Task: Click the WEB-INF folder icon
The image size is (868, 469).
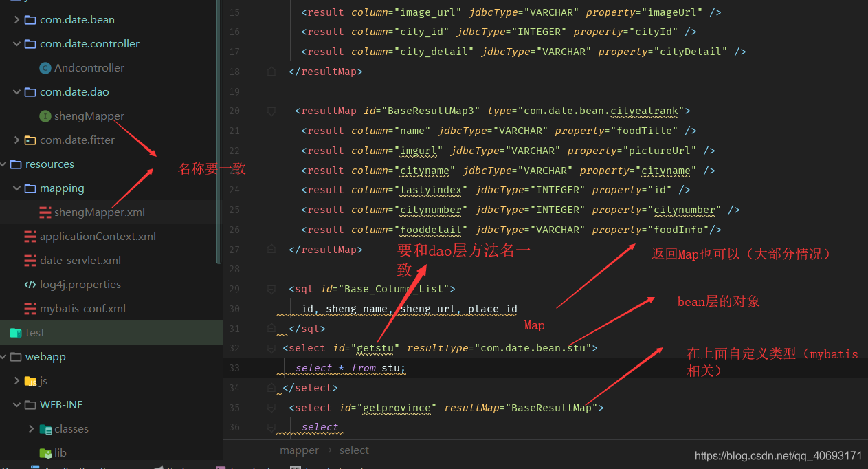Action: pyautogui.click(x=30, y=404)
